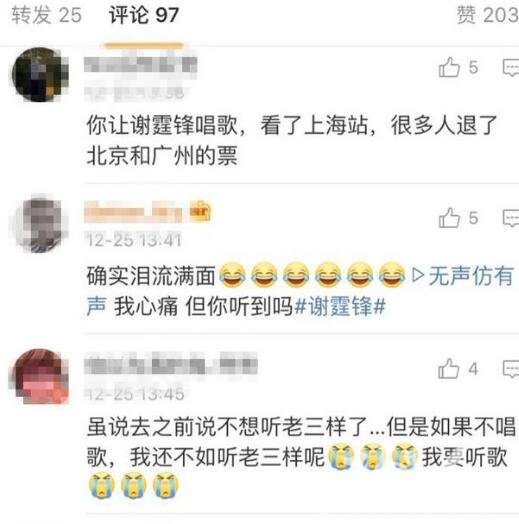Tap the comment text 你让谢霆锋唱歌
Image resolution: width=519 pixels, height=524 pixels.
coord(162,125)
